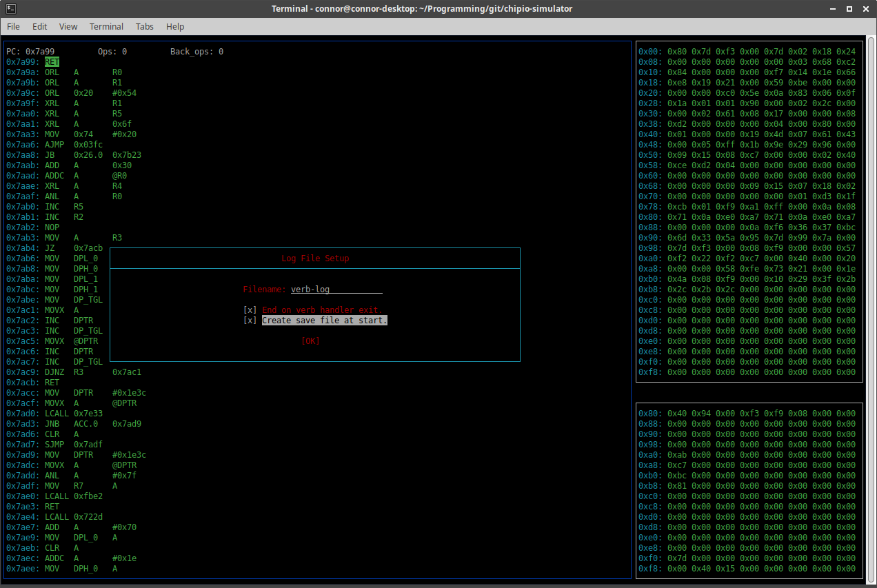Click the JNB ACC.0 0x7ad9 line
The height and width of the screenshot is (588, 877).
coord(74,424)
